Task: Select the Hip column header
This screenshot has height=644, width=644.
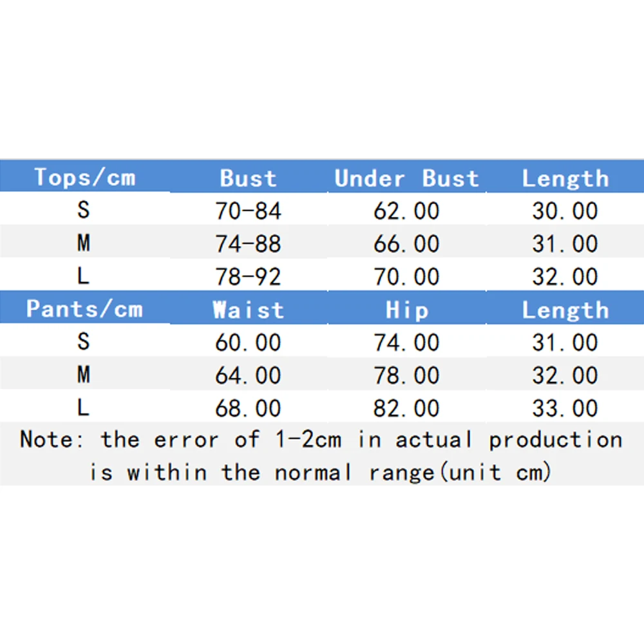Action: 406,310
